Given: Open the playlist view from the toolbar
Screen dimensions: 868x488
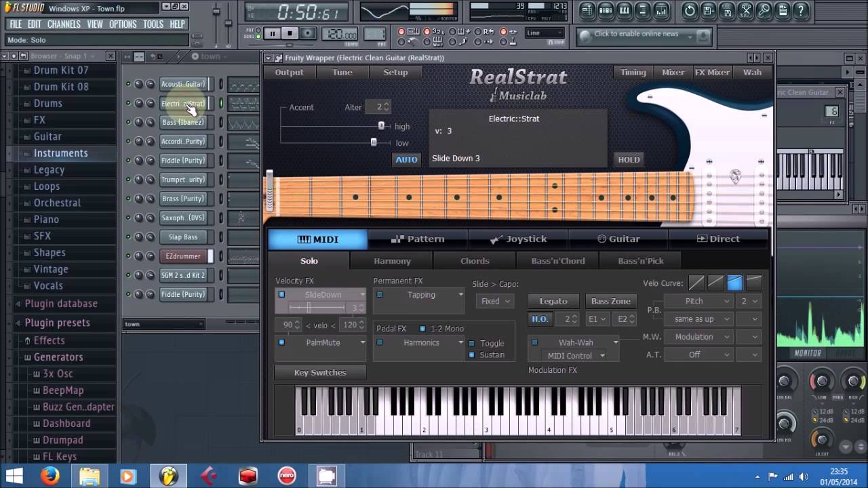Looking at the screenshot, I should pyautogui.click(x=587, y=10).
